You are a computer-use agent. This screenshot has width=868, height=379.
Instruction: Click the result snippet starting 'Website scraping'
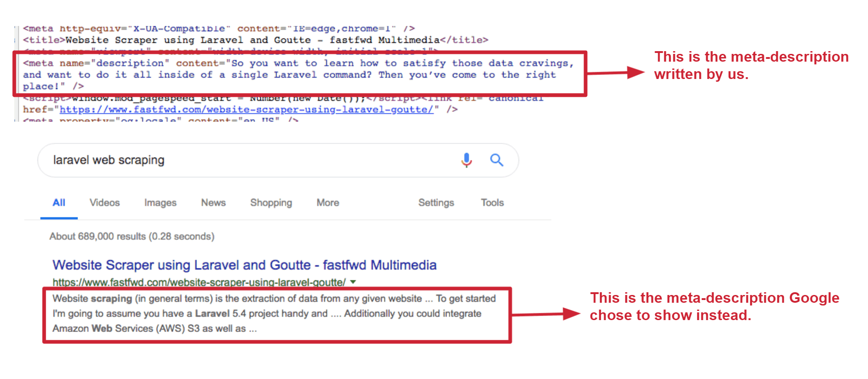[274, 314]
